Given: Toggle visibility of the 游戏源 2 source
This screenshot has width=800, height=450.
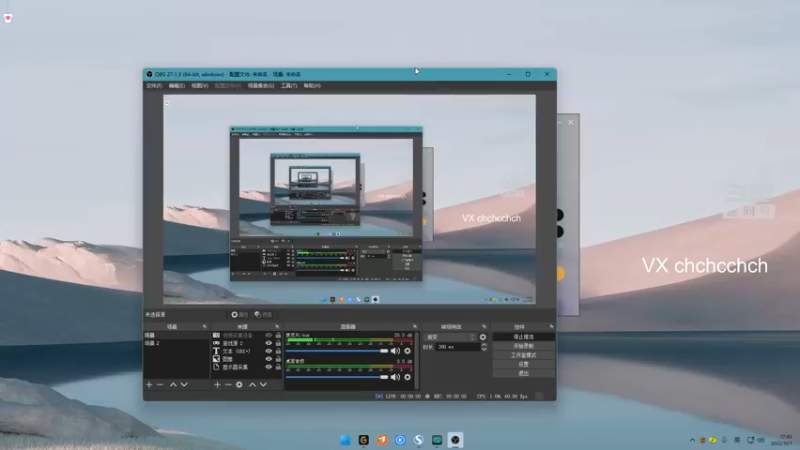Looking at the screenshot, I should coord(268,343).
